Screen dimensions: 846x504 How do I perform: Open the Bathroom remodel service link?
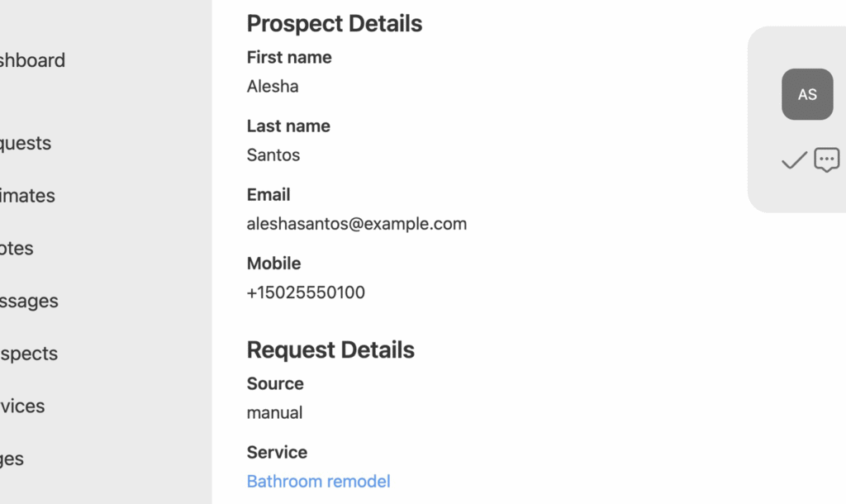pyautogui.click(x=318, y=481)
